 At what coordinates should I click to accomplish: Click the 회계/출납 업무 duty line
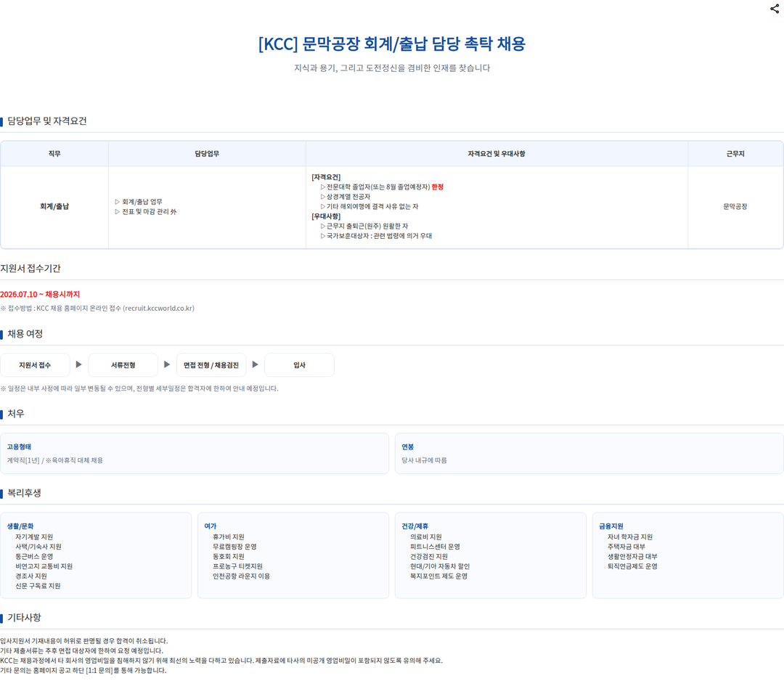[139, 202]
